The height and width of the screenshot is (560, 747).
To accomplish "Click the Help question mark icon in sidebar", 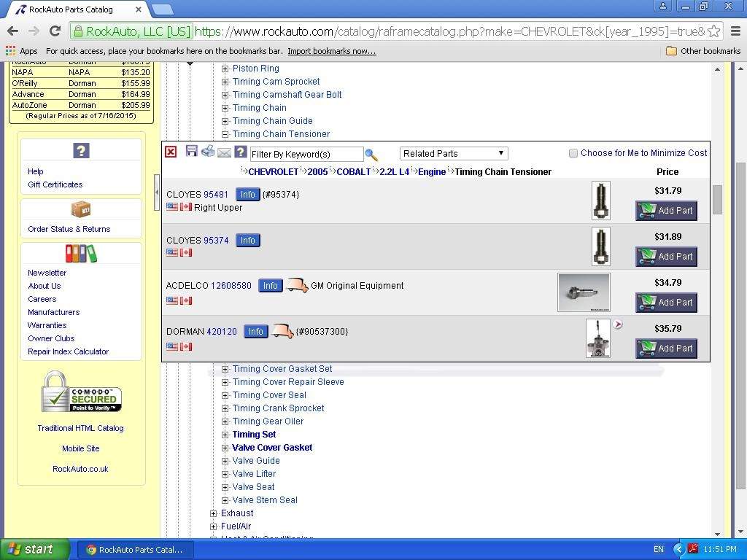I will click(x=81, y=151).
